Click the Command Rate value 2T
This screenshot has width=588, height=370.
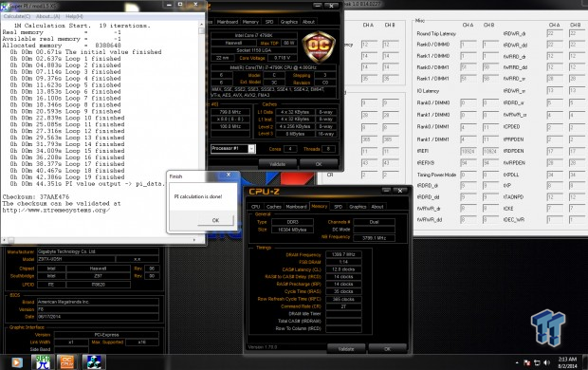tap(343, 306)
